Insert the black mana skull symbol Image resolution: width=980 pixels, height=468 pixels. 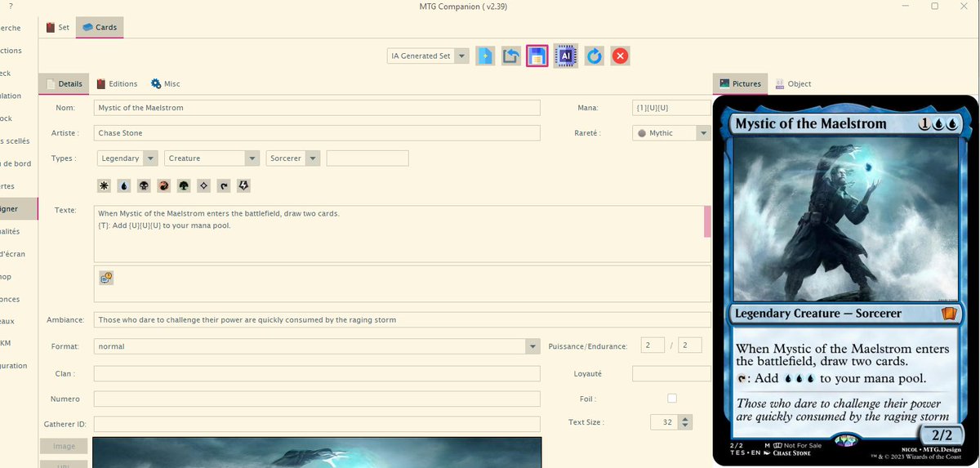[x=144, y=186]
